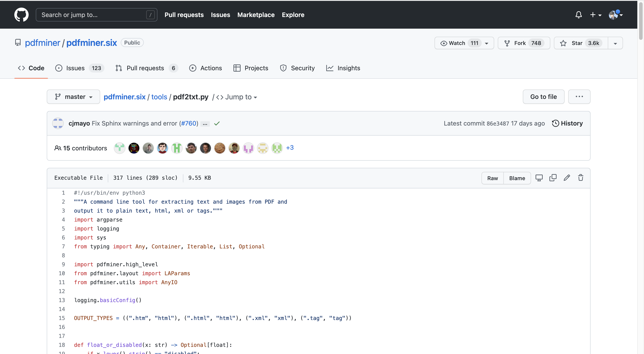Click float_or_disabled function name
The width and height of the screenshot is (644, 354).
pos(114,345)
